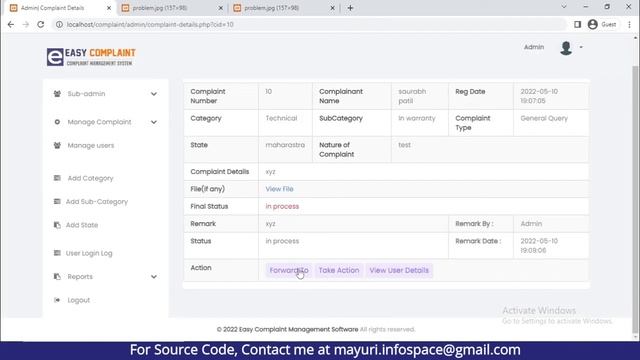Switch to Admin Complaint Details tab
This screenshot has height=360, width=640.
tap(60, 8)
